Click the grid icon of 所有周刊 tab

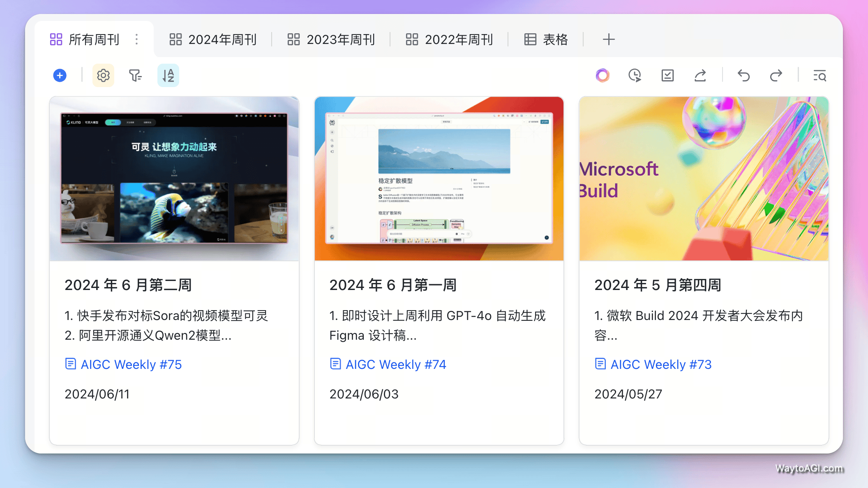[56, 39]
